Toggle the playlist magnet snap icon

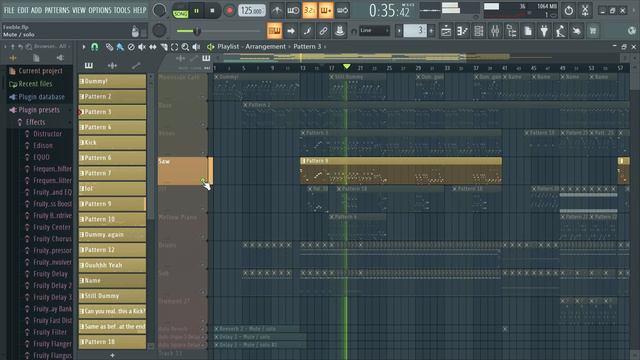pos(95,47)
